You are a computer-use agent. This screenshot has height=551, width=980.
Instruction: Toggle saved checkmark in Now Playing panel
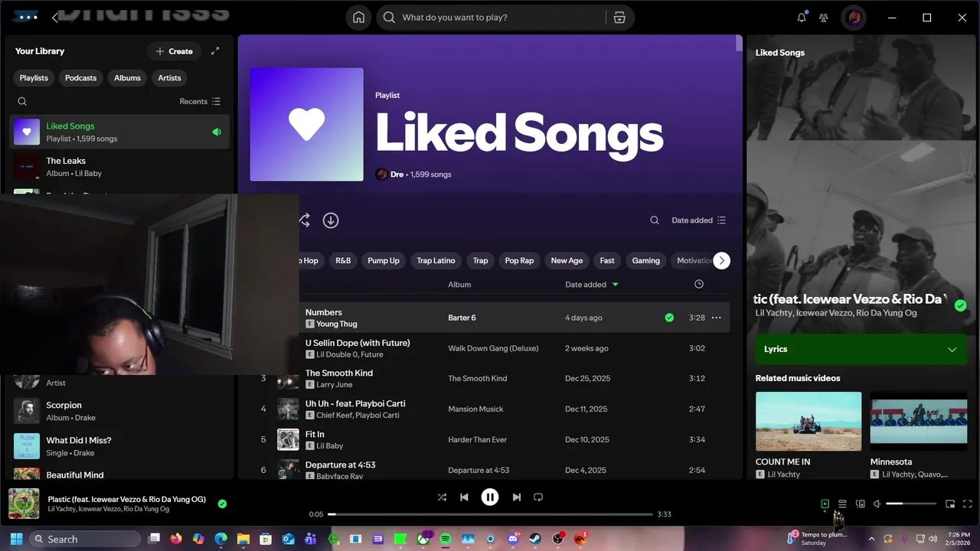pos(960,305)
